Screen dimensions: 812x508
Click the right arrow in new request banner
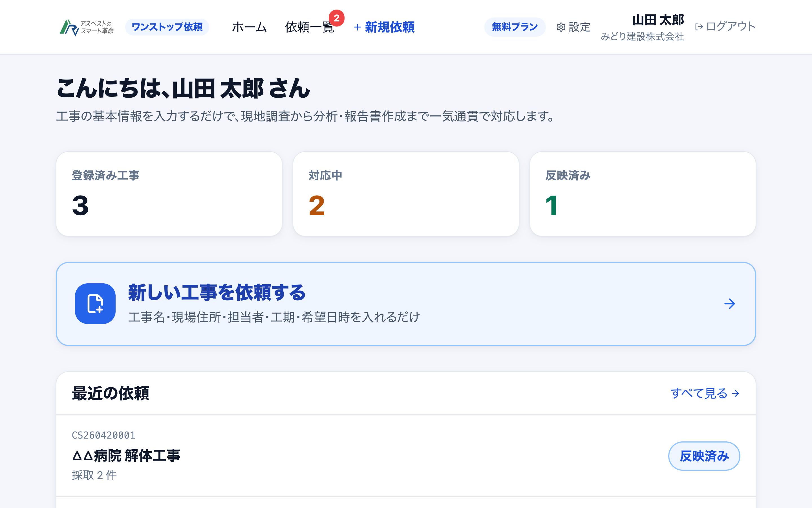click(x=729, y=304)
